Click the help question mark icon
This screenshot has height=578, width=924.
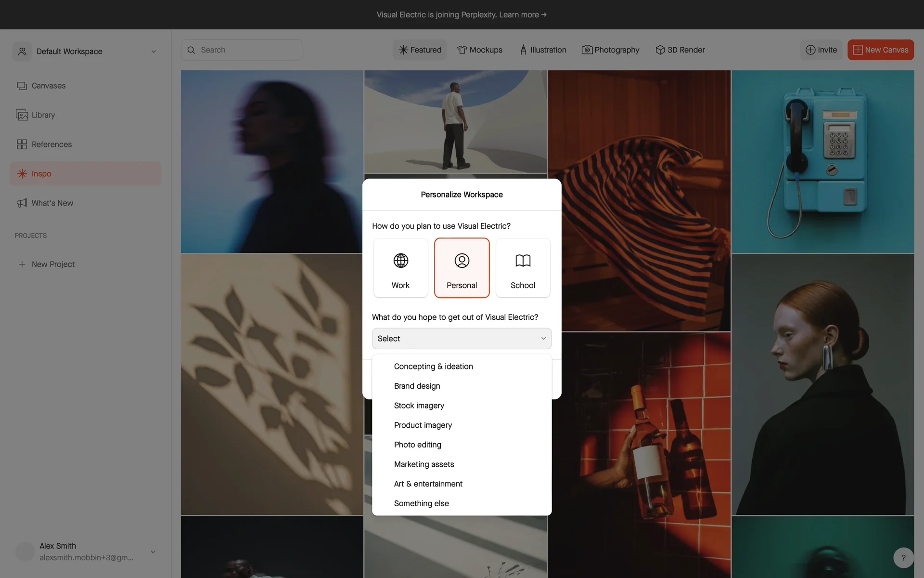[903, 558]
